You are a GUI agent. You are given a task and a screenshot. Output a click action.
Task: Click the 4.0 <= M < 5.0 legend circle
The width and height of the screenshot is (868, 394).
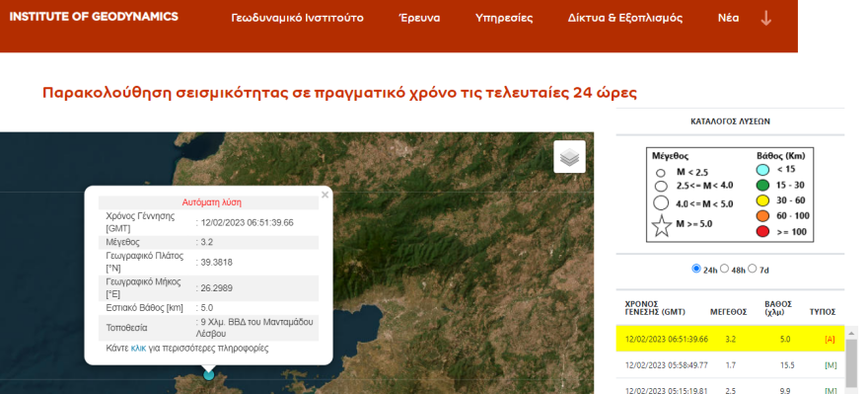[661, 203]
